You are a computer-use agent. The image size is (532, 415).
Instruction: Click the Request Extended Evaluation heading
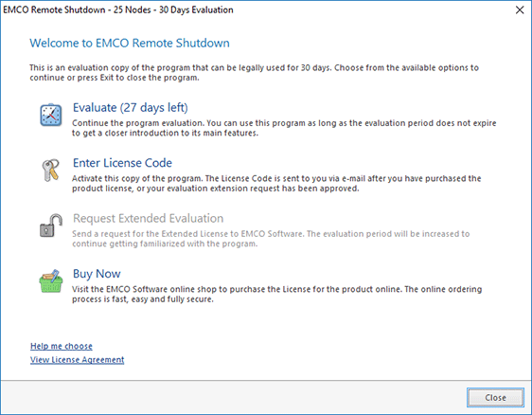[149, 218]
